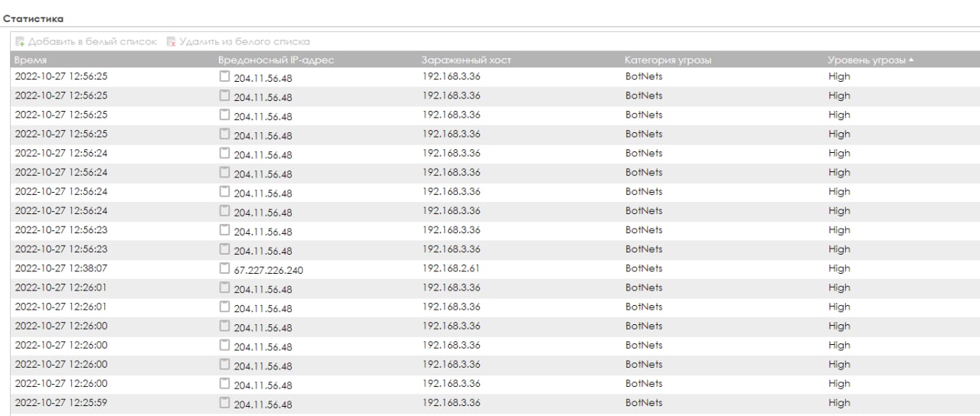Click the add to whitelist icon
Viewport: 980px width, 416px height.
(x=20, y=41)
